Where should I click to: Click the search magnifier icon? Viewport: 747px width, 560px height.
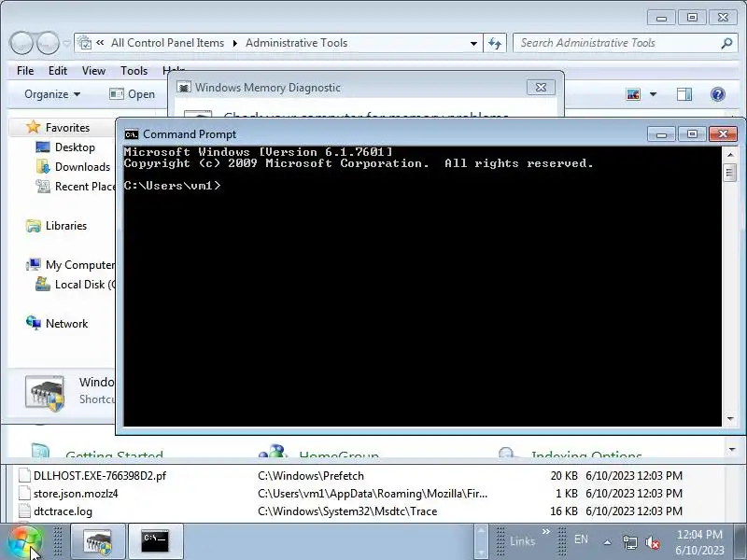pos(726,43)
